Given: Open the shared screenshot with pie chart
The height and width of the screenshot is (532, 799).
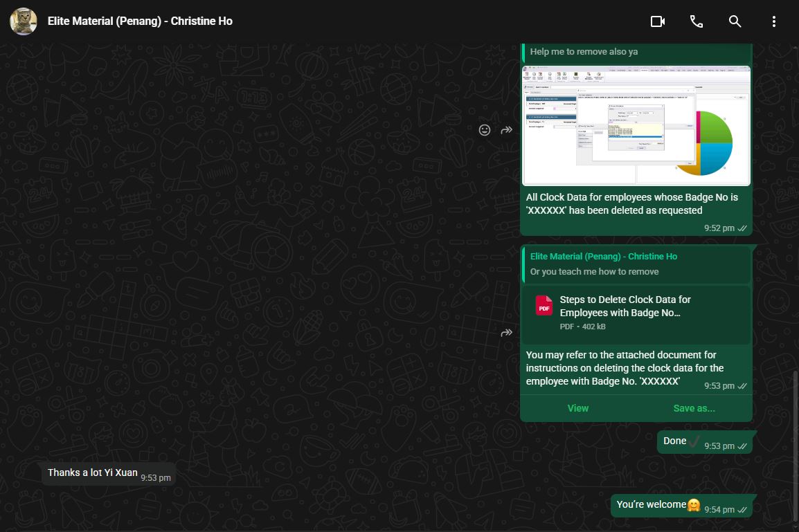Looking at the screenshot, I should pos(636,125).
